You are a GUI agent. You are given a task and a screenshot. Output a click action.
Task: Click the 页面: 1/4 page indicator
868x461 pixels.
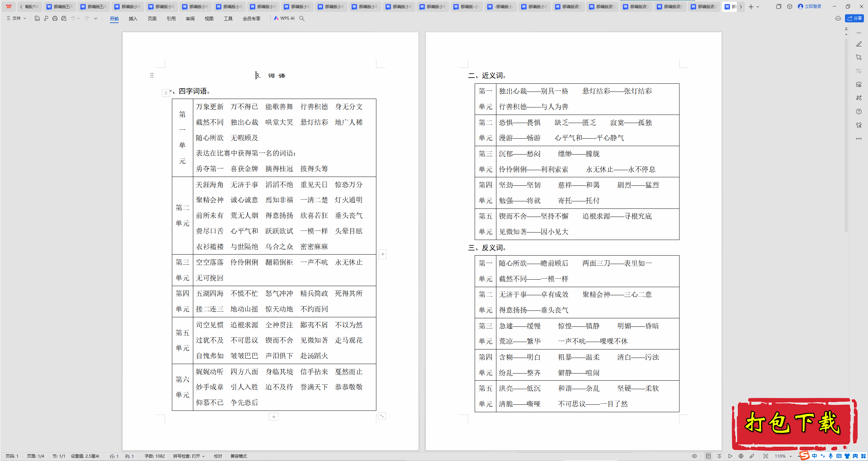pos(36,456)
